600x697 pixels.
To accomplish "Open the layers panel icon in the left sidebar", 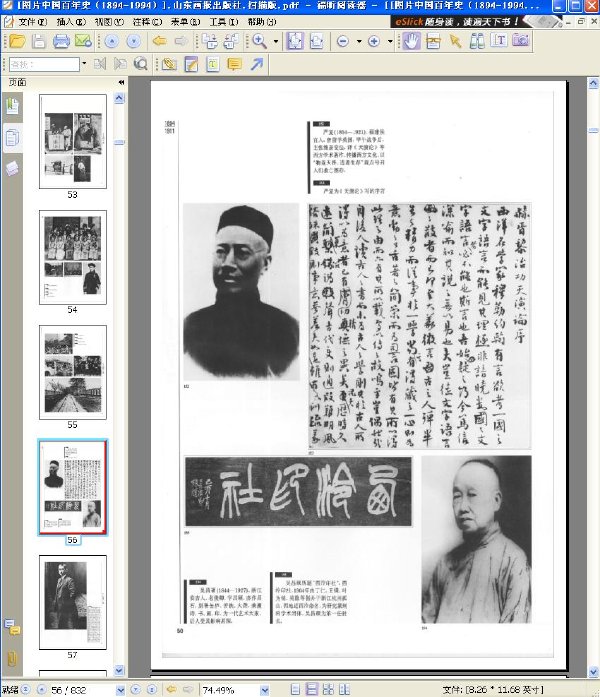I will [x=12, y=168].
